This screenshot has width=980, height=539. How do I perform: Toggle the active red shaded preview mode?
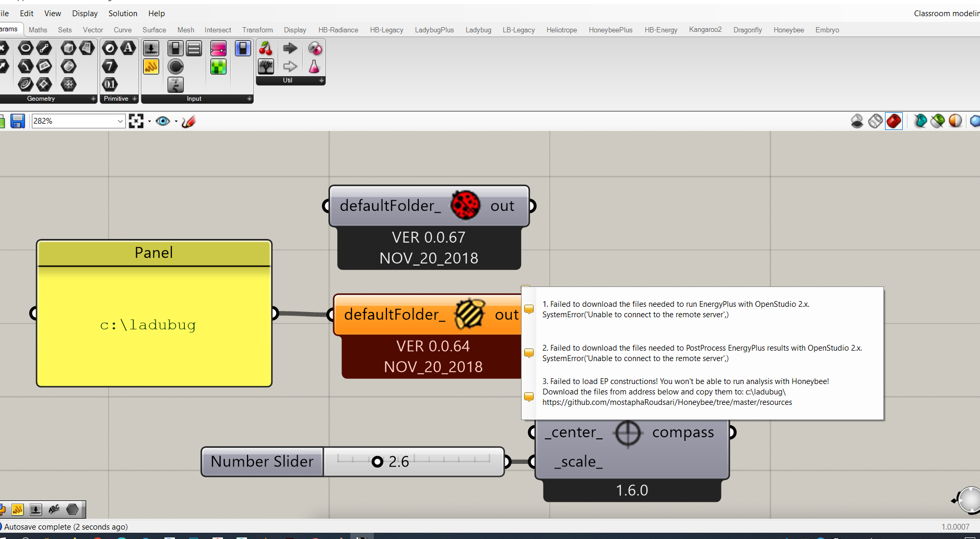click(894, 121)
